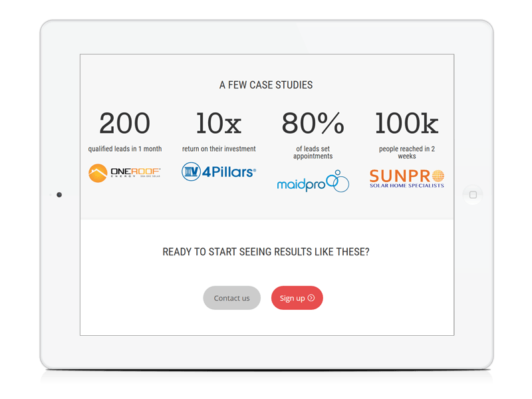Viewport: 532px width, 399px height.
Task: Tap the tablet front camera dot
Action: 59,195
